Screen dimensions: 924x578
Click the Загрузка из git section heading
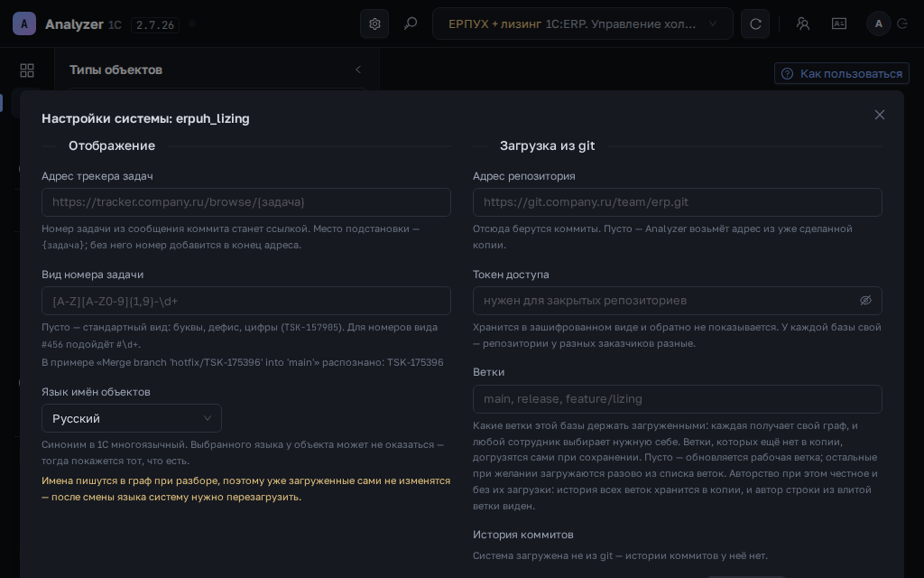(547, 145)
